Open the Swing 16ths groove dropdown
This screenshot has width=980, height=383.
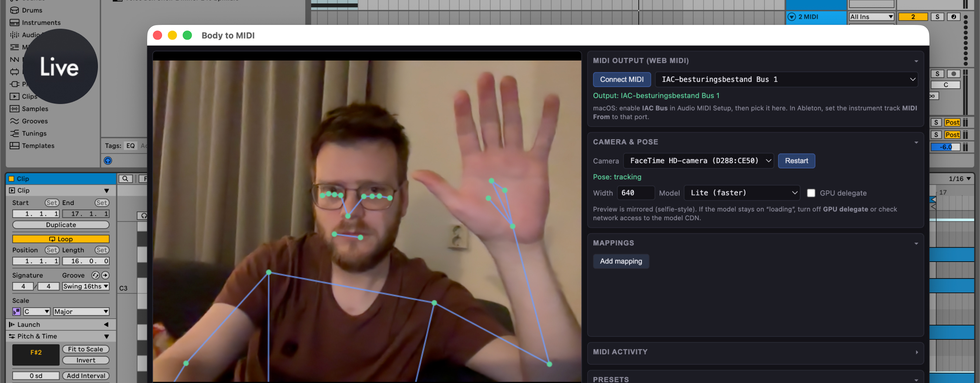click(86, 286)
